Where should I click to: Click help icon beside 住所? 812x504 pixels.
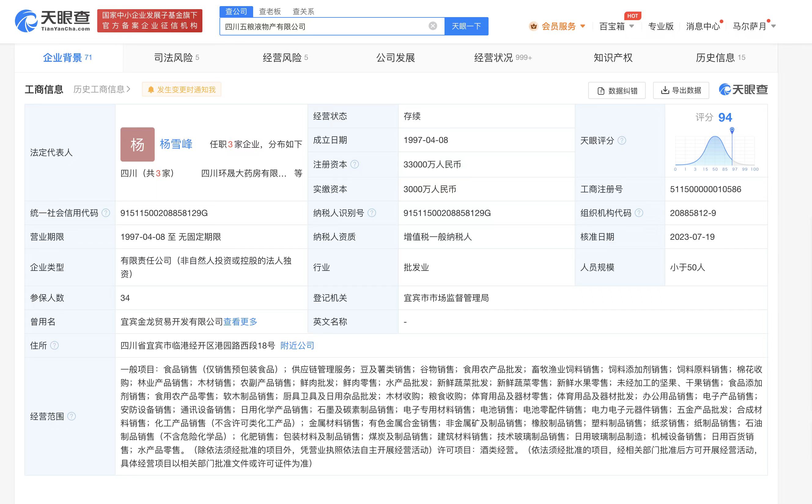tap(54, 345)
